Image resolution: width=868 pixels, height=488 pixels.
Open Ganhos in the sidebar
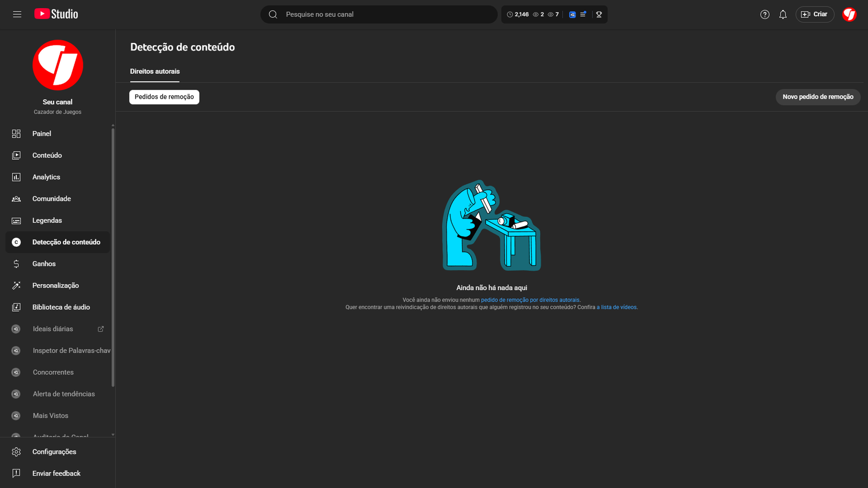[x=58, y=264]
